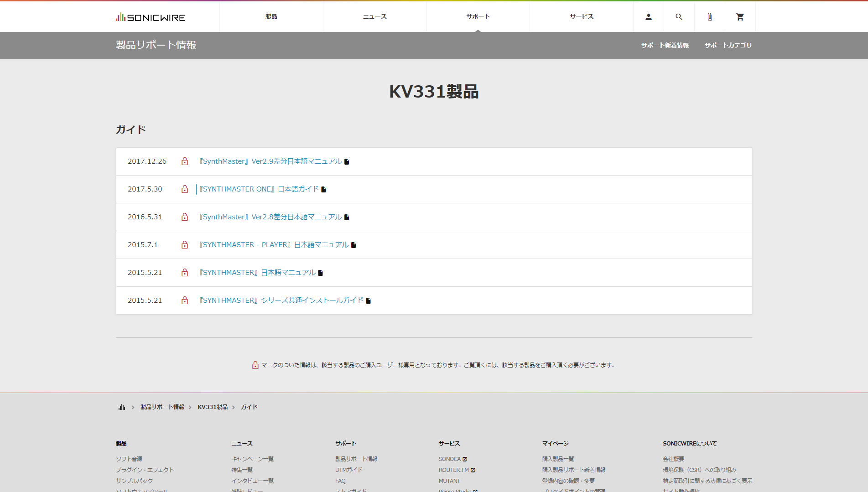The width and height of the screenshot is (868, 492).
Task: Click lock icon beside SYNTHMASTER 日本語マニュアル
Action: pos(185,273)
